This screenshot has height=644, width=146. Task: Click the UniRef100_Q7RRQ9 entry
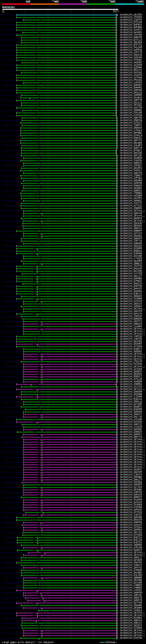pyautogui.click(x=131, y=570)
